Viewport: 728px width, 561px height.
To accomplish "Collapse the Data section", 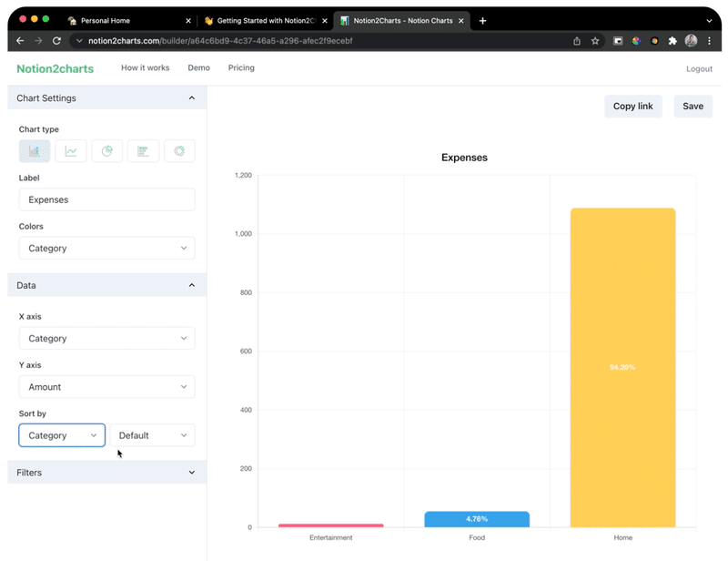I will [x=192, y=285].
